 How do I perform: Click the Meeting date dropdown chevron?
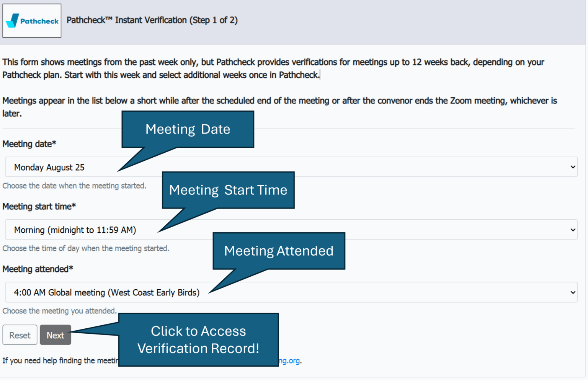tap(573, 167)
